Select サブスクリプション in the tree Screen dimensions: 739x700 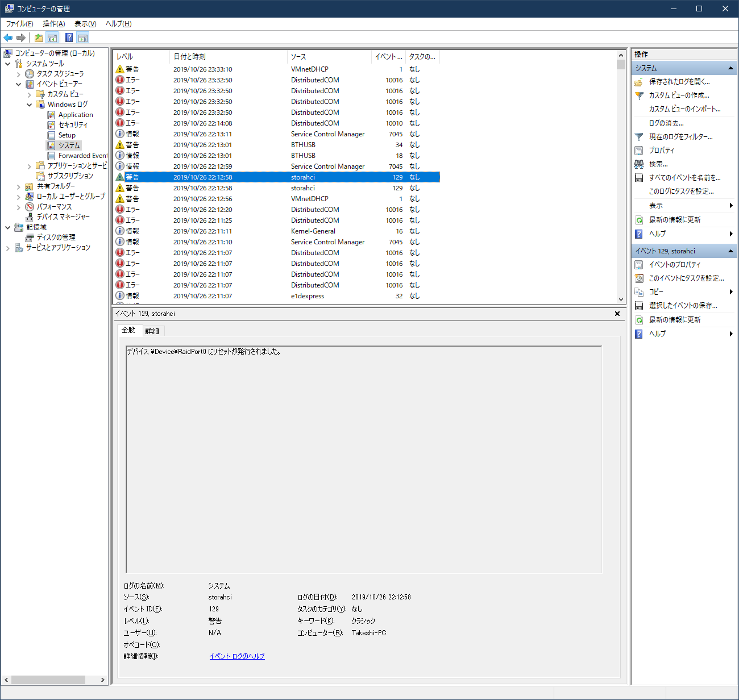(70, 176)
